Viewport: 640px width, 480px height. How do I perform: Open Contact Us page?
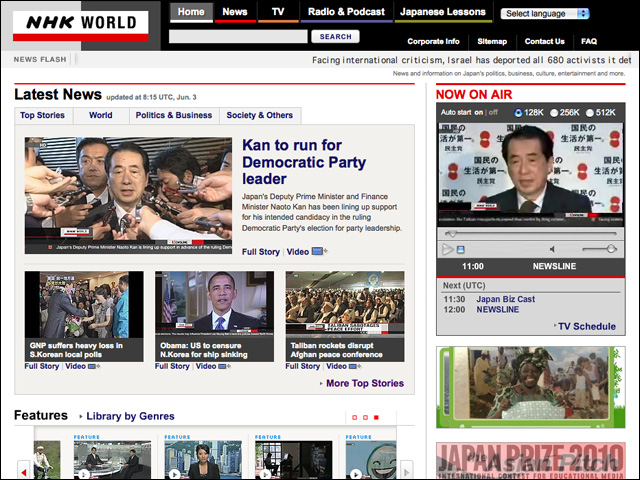point(544,41)
